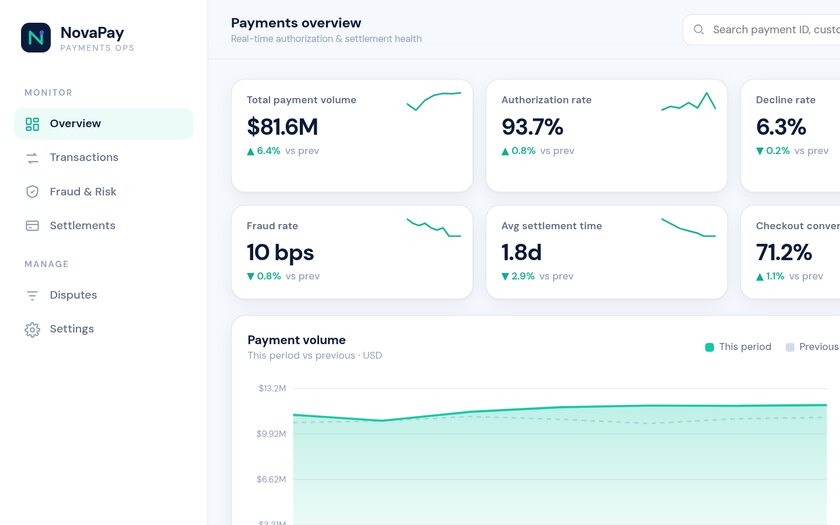Viewport: 840px width, 525px height.
Task: Click the NovaPay brand name
Action: point(92,33)
